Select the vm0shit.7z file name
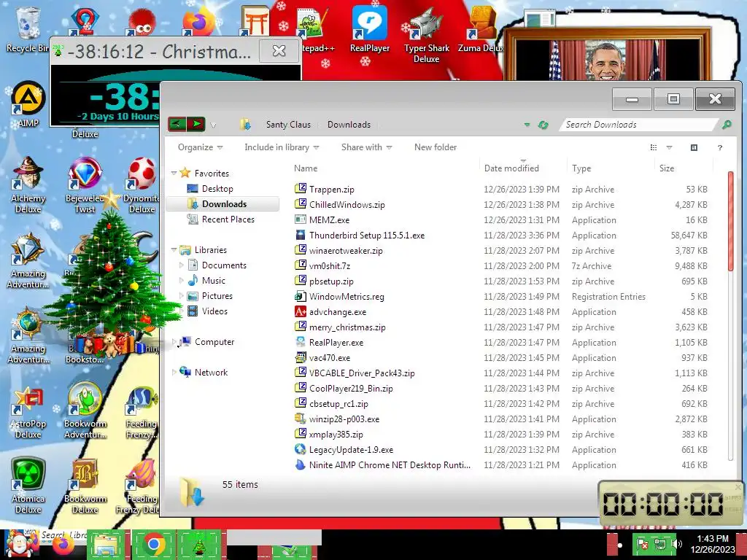Viewport: 747px width, 560px height. (x=330, y=265)
